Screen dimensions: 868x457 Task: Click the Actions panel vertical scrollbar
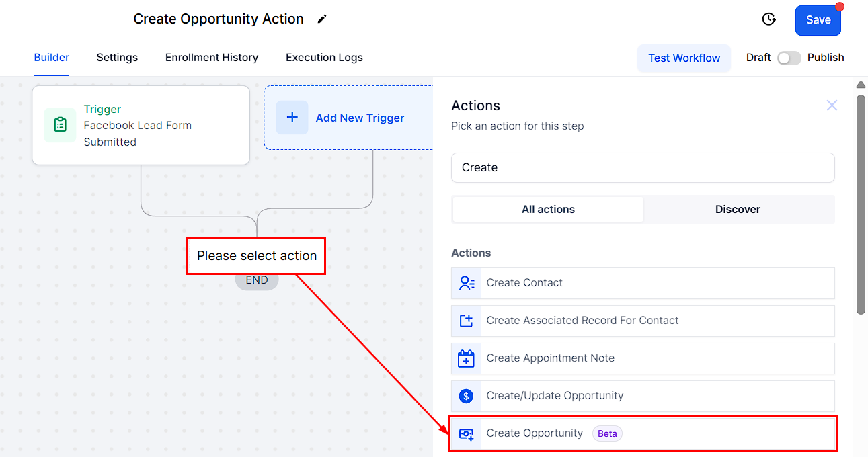tap(861, 204)
